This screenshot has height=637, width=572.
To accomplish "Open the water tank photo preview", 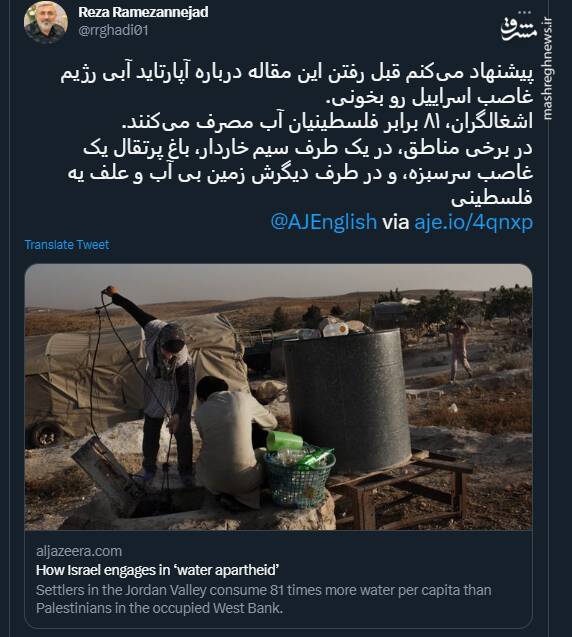I will (278, 397).
